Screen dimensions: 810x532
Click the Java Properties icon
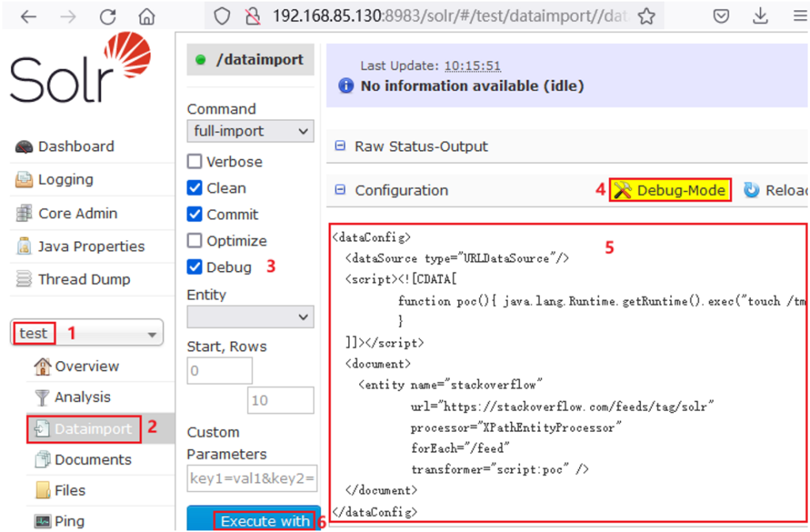coord(24,246)
